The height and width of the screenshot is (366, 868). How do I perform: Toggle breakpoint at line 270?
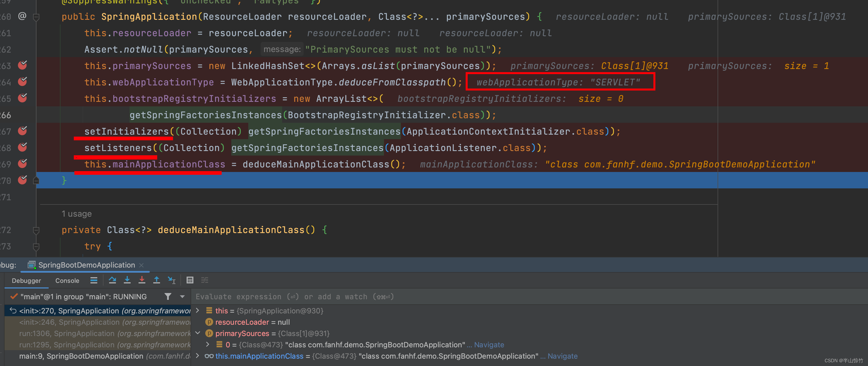23,180
